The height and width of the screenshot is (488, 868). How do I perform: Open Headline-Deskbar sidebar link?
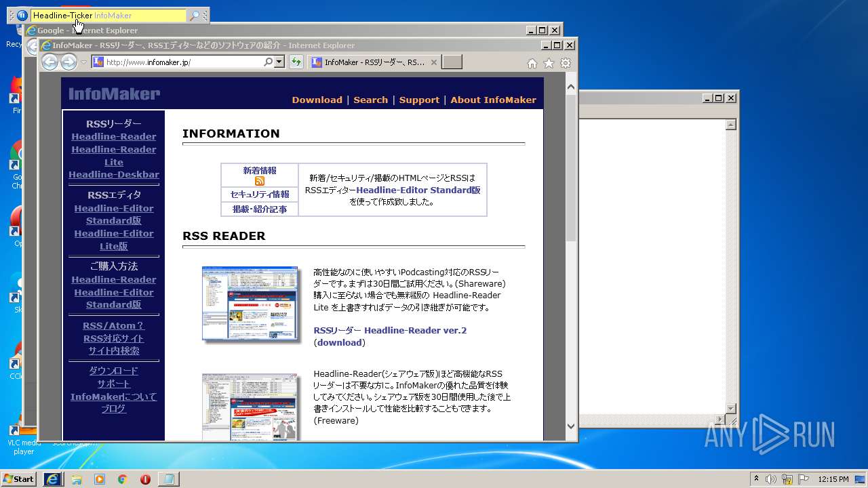[x=114, y=174]
